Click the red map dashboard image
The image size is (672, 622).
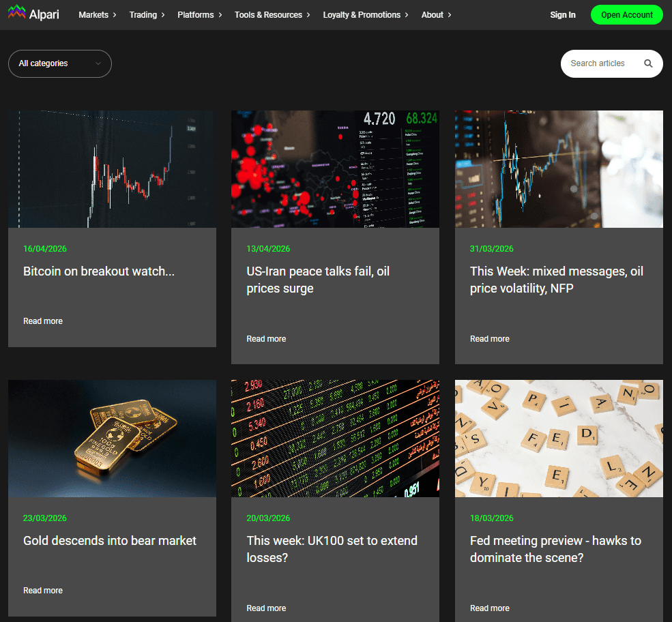[x=335, y=168]
